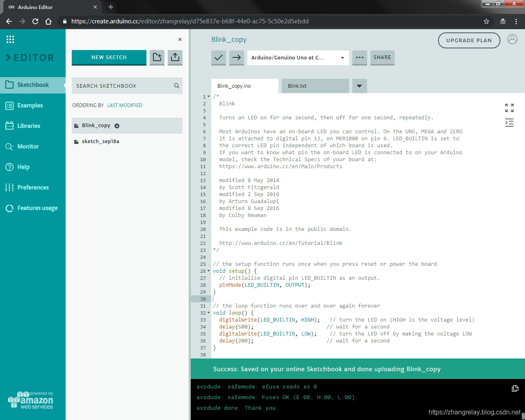Click the "avrdude done. Thank you." console line
The image size is (525, 420).
coord(237,408)
